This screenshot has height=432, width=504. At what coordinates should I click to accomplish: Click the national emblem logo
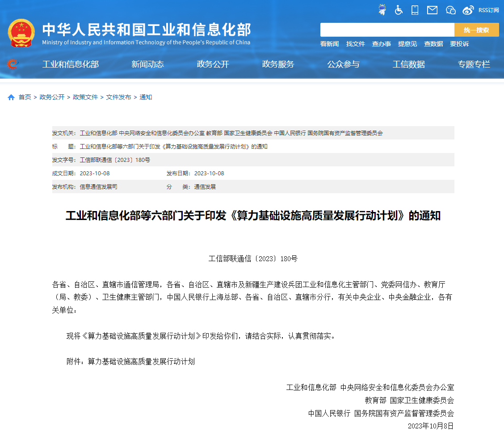pyautogui.click(x=21, y=33)
